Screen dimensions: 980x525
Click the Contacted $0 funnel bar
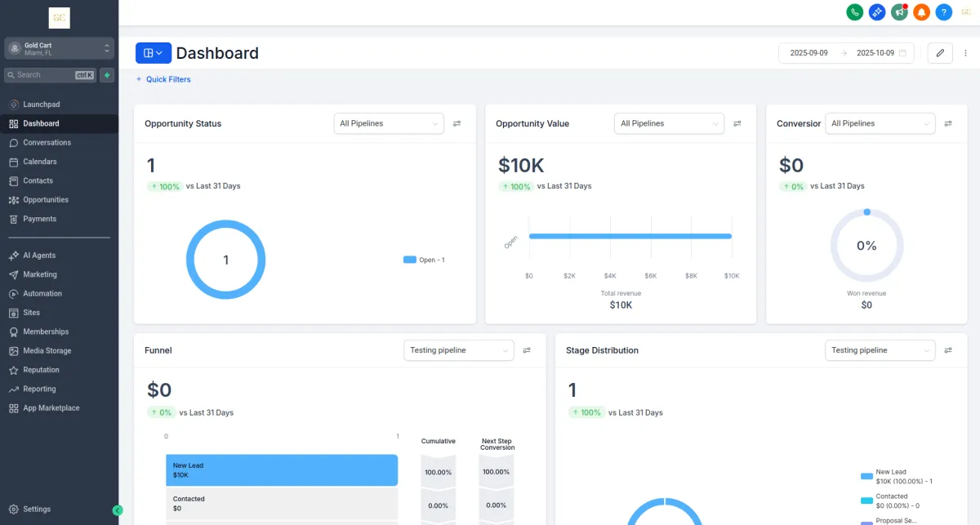tap(282, 504)
